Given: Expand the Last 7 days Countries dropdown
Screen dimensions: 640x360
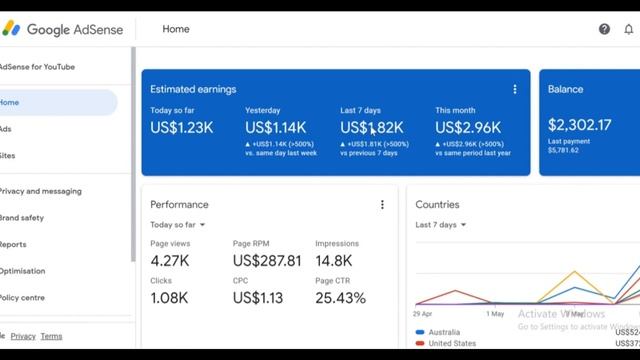Looking at the screenshot, I should pos(440,225).
